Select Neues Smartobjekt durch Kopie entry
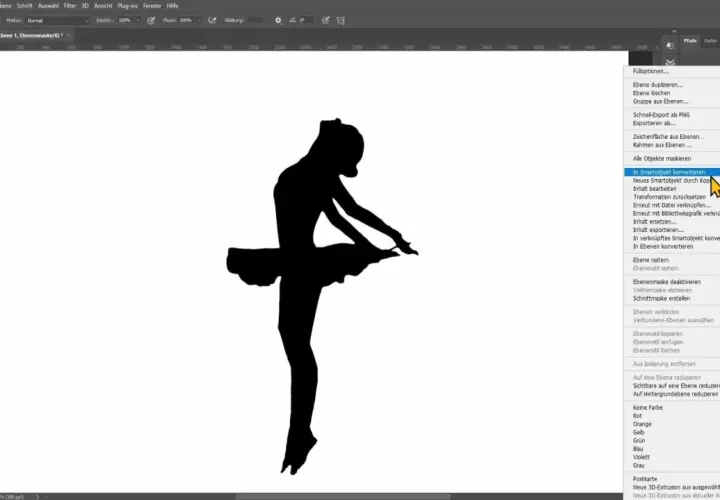This screenshot has width=720, height=500. [672, 180]
